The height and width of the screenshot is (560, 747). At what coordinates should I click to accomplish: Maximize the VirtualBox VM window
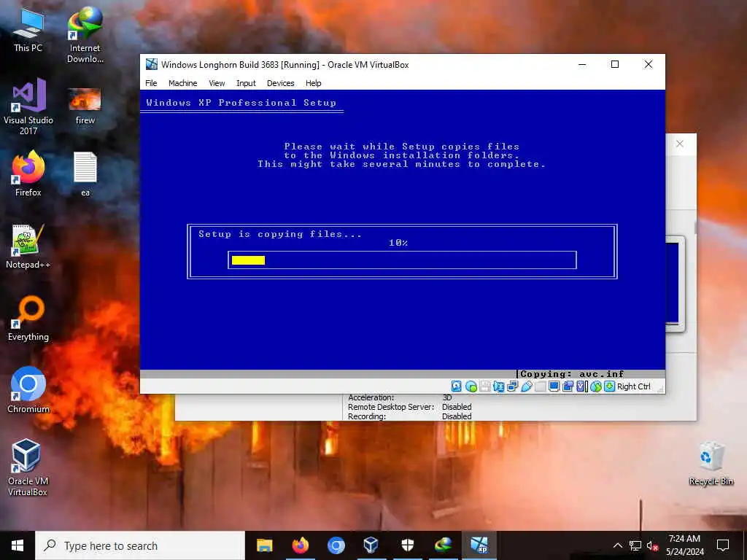(x=615, y=64)
